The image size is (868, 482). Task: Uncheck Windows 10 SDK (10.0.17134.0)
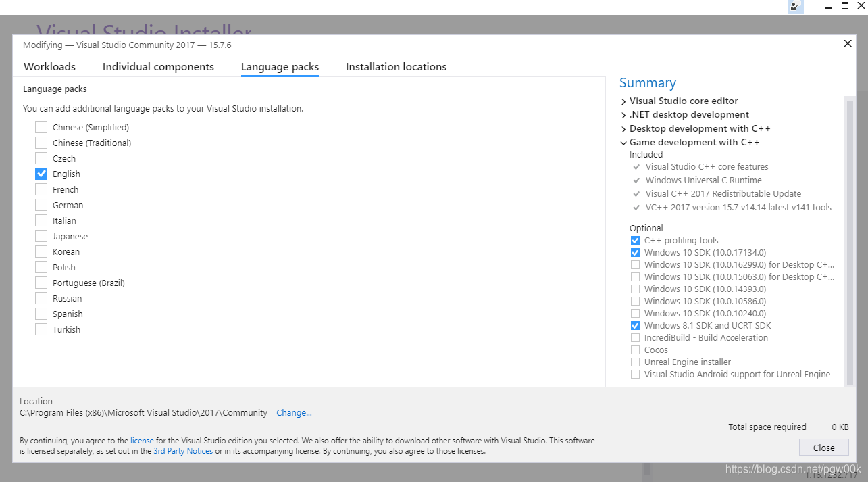coord(635,252)
